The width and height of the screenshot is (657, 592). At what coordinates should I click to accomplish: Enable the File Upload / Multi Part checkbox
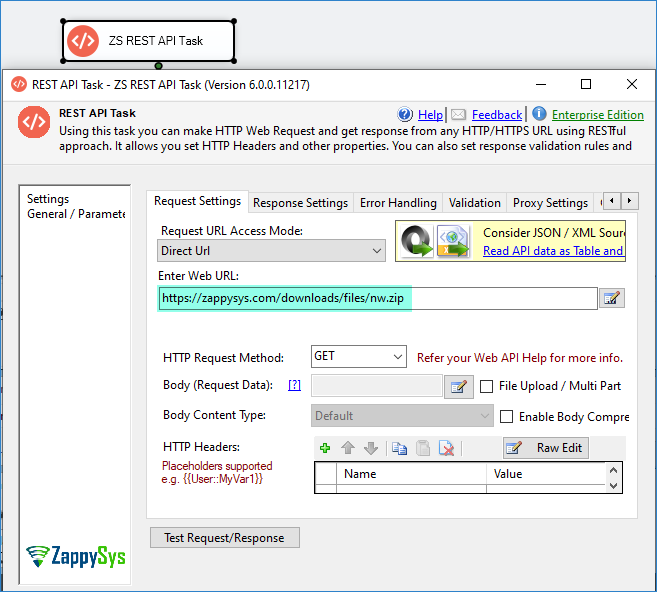point(488,386)
